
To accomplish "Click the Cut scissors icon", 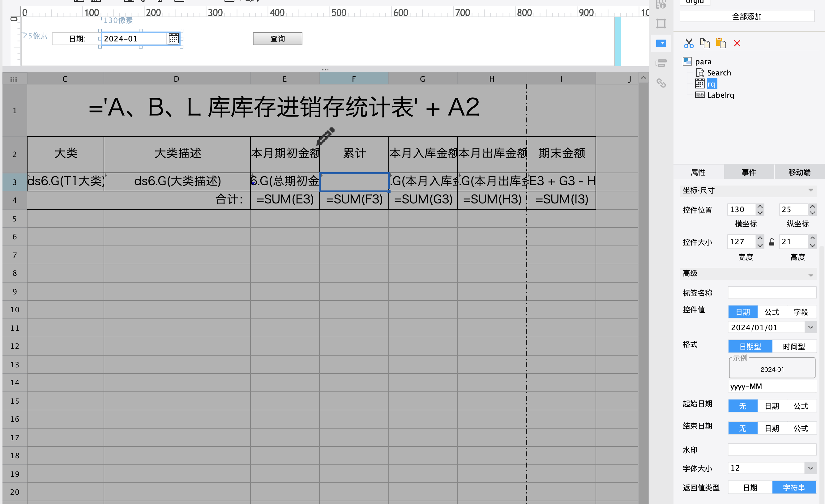I will 688,44.
